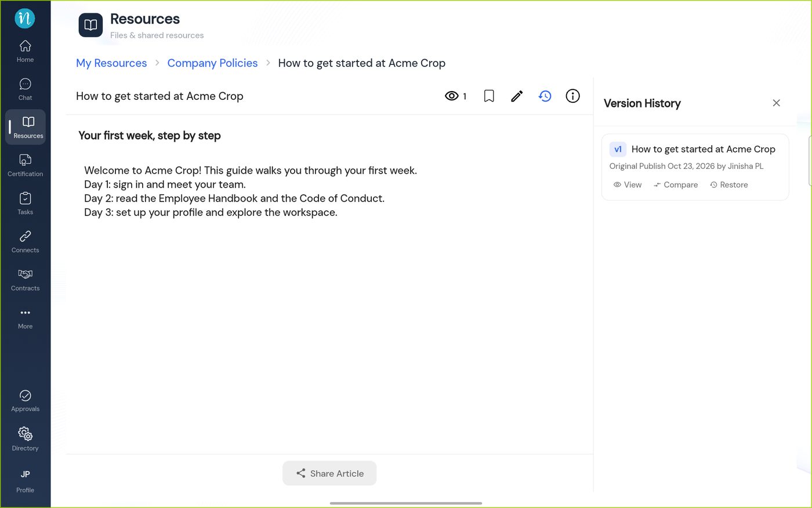Go to Home in the sidebar
This screenshot has height=508, width=812.
[25, 51]
